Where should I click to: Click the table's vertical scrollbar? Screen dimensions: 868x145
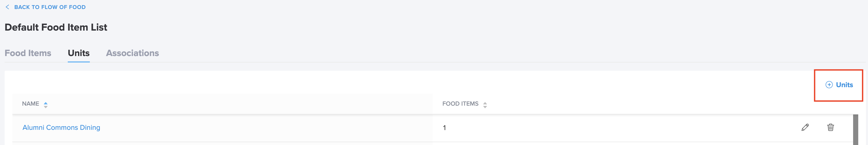(855, 130)
